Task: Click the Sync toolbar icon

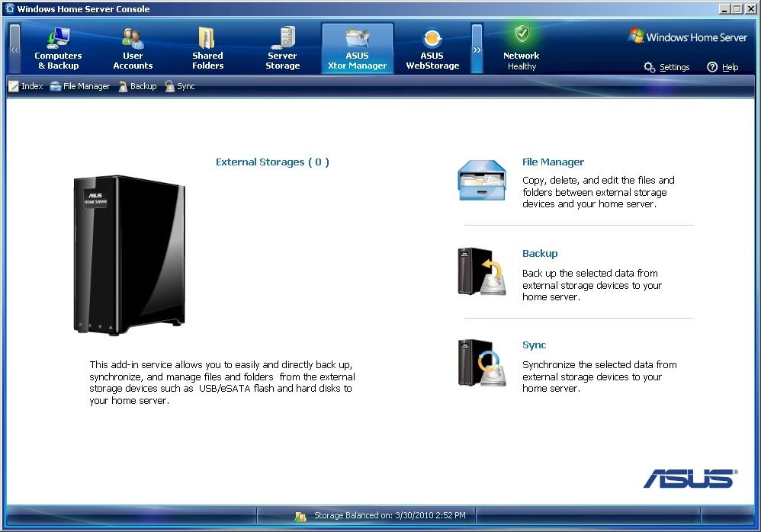Action: tap(169, 86)
